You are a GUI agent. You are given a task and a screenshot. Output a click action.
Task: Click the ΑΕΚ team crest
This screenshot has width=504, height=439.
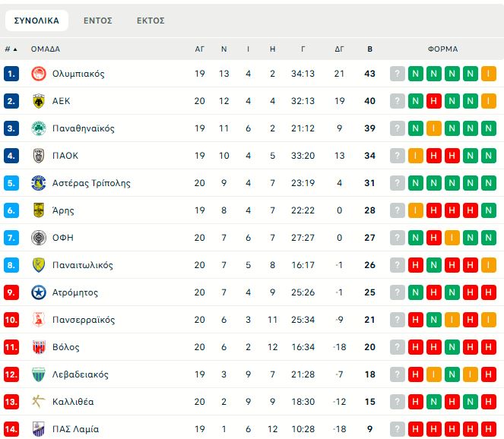[38, 101]
